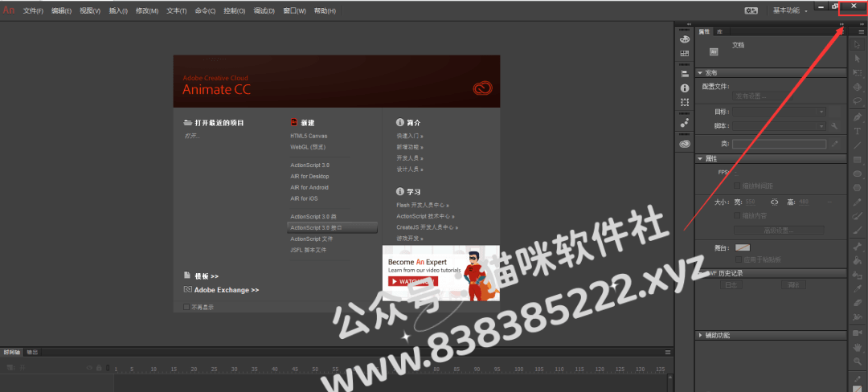Click the script settings wrench icon

point(834,126)
